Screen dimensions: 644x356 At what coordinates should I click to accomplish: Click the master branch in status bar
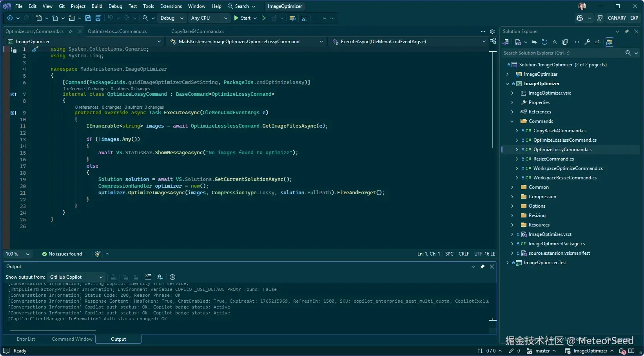click(x=542, y=351)
